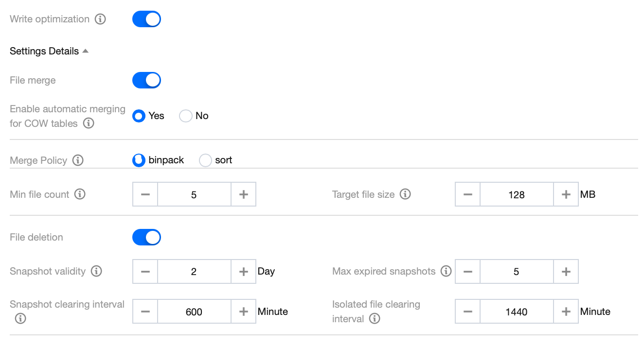
Task: Click info icon next to Write optimization
Action: click(x=100, y=19)
